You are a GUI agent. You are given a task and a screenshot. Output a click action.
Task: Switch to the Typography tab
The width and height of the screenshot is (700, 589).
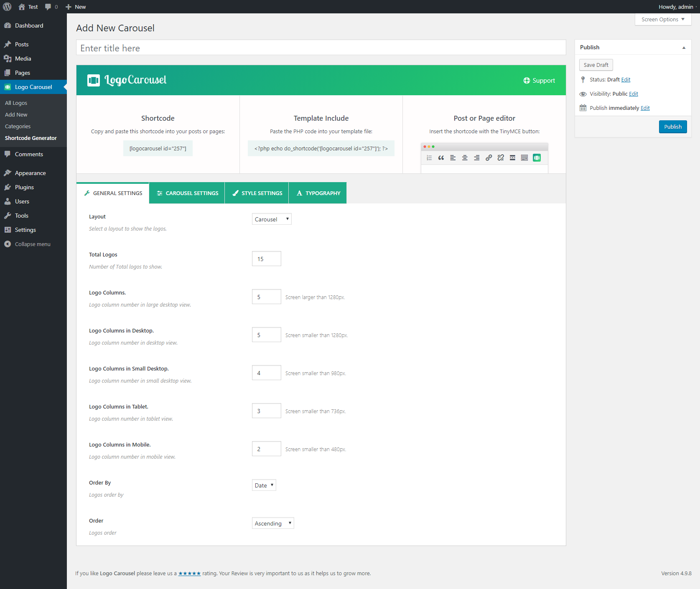(x=318, y=193)
